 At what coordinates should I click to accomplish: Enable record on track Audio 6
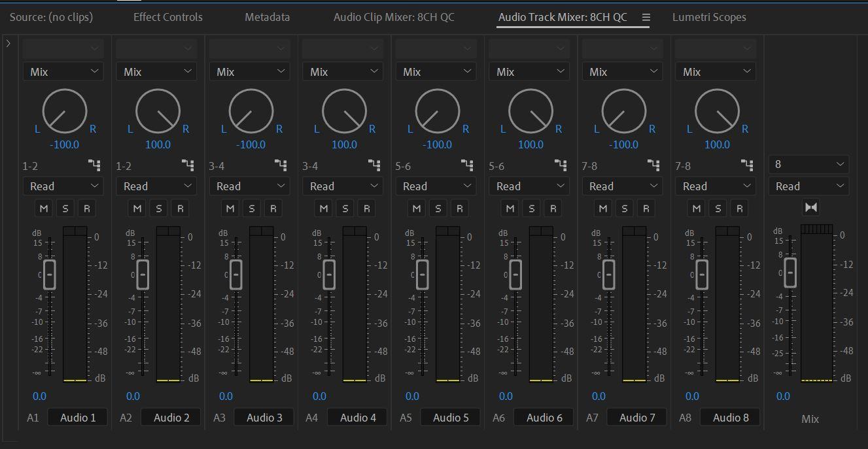tap(553, 208)
